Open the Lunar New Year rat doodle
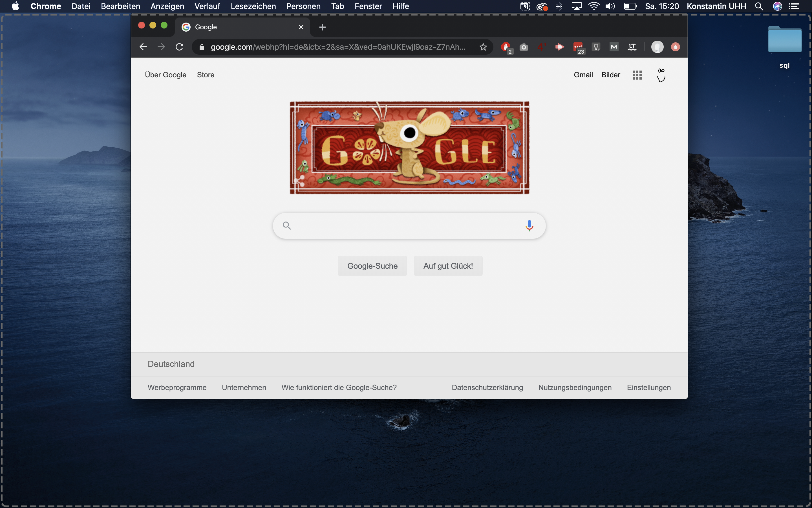Image resolution: width=812 pixels, height=508 pixels. tap(409, 148)
